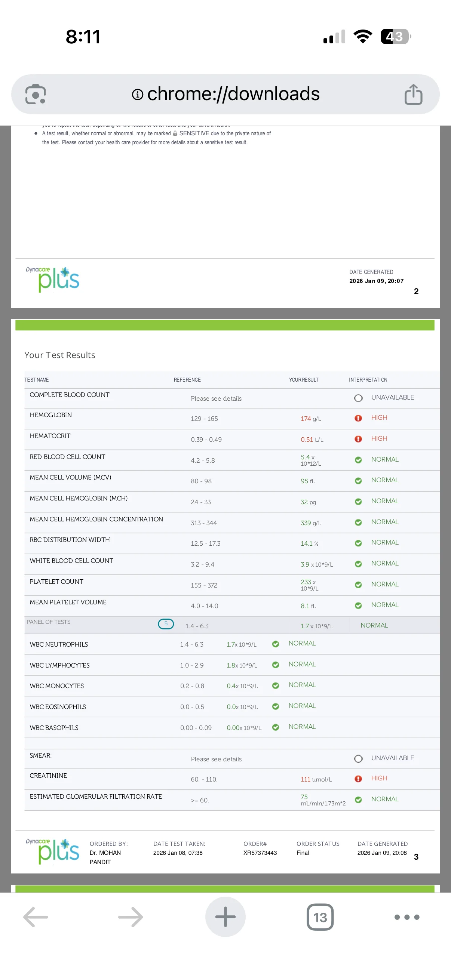
Task: Go back with the left arrow button
Action: 36,917
